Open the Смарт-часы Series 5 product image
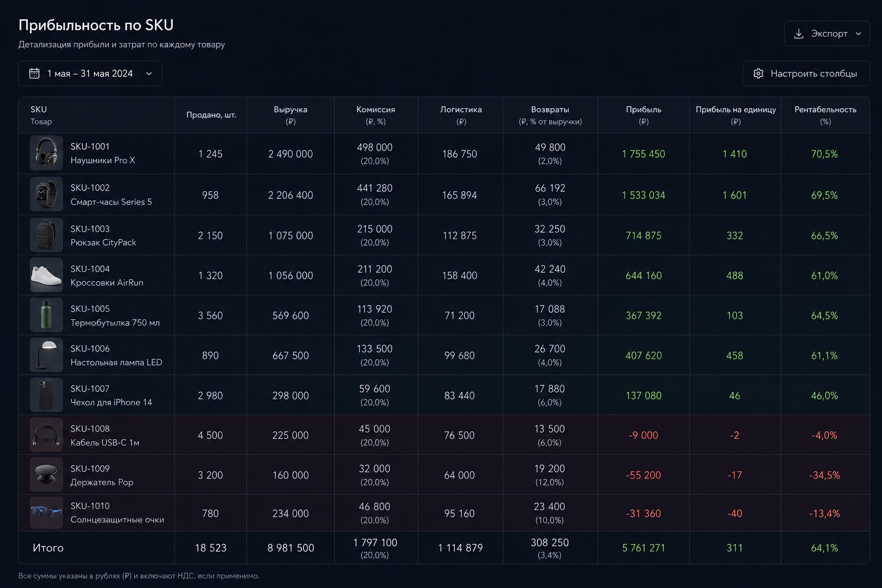 47,194
